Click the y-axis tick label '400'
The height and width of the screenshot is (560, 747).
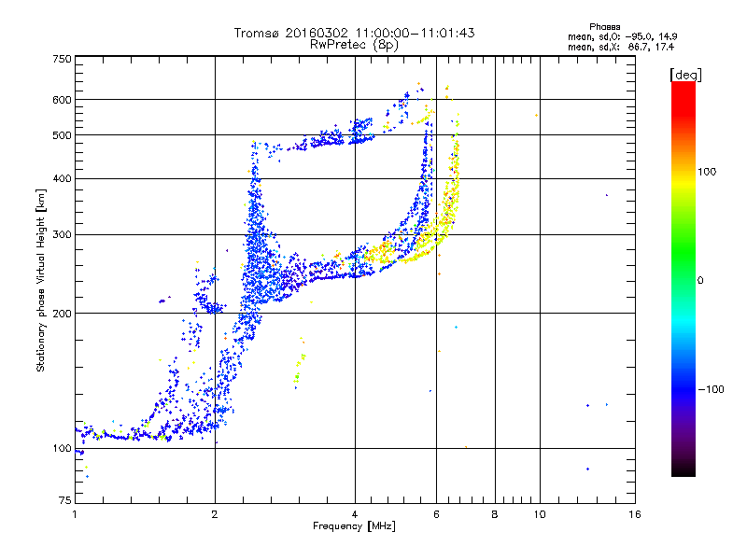(63, 179)
